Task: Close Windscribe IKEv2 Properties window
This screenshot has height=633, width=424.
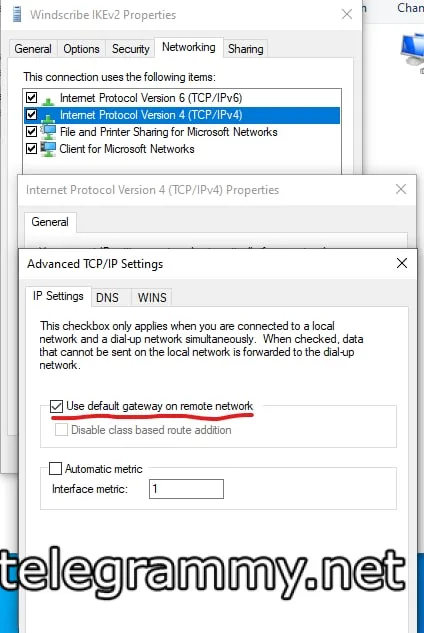Action: tap(346, 15)
